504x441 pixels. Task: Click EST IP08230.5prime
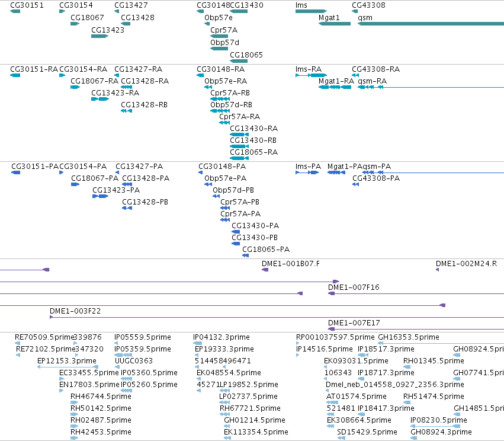[x=435, y=426]
